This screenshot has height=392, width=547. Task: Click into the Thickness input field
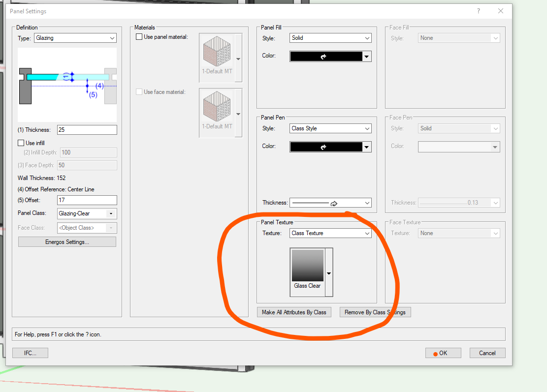[87, 130]
